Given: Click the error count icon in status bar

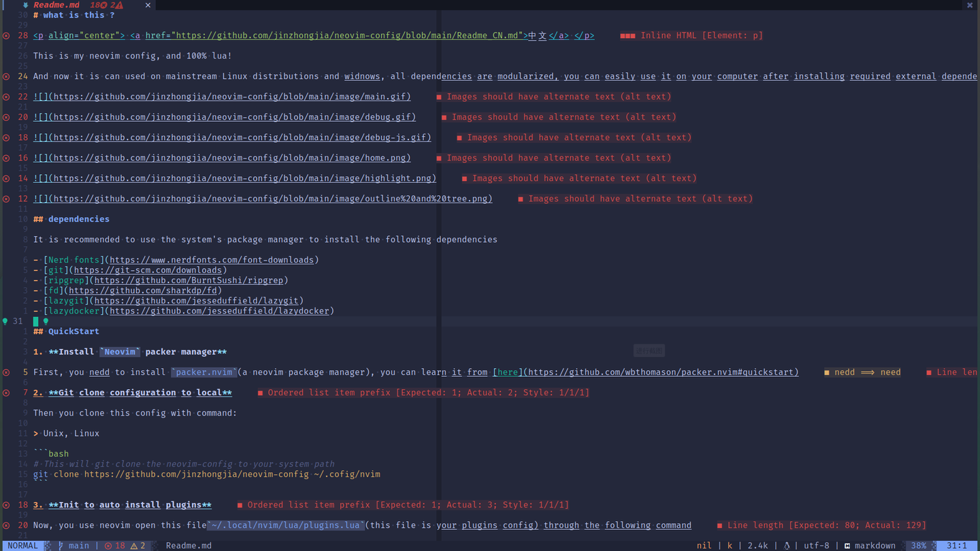Looking at the screenshot, I should click(108, 546).
